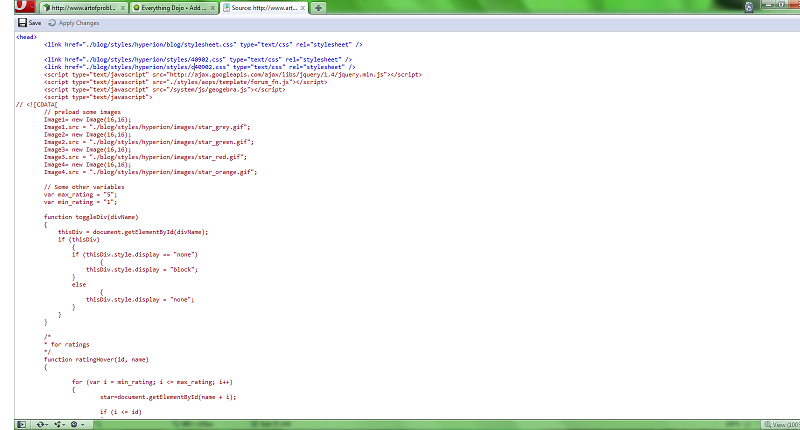Click the 'display == "none"' condition line
The height and width of the screenshot is (430, 800).
click(135, 255)
